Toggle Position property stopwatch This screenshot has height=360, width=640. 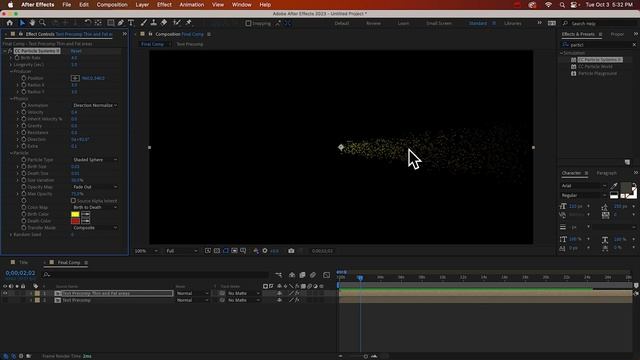tap(24, 78)
